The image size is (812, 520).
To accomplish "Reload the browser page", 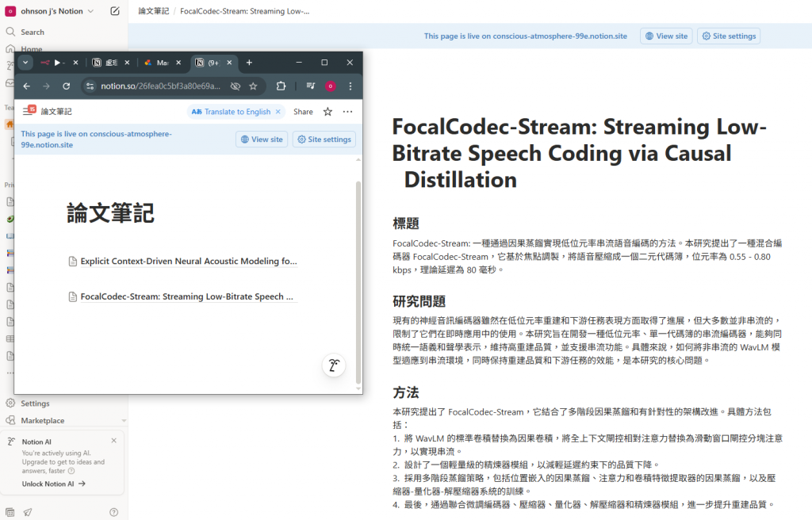I will pos(67,86).
